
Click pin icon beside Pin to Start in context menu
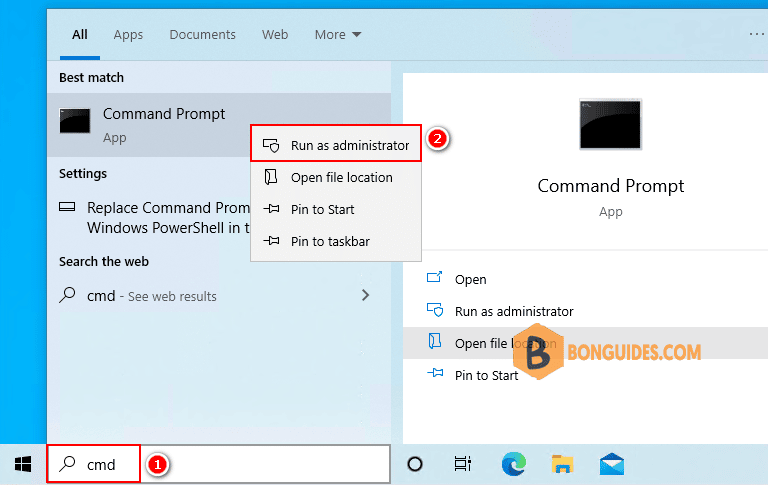(271, 209)
